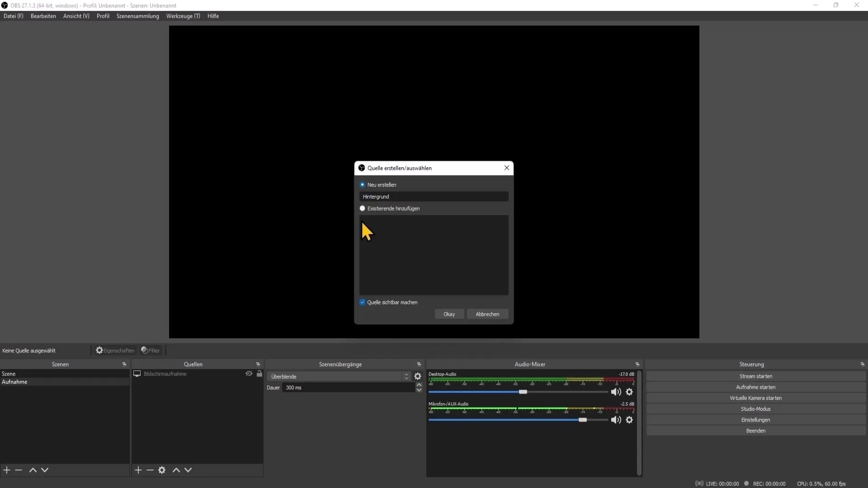Undock the Szenen panel
The image size is (868, 488).
pos(124,364)
